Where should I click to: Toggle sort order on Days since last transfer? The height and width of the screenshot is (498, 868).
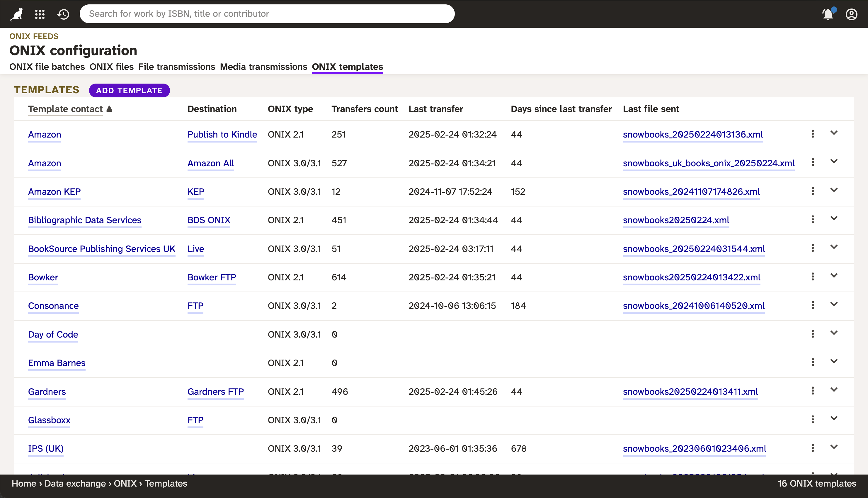click(561, 109)
